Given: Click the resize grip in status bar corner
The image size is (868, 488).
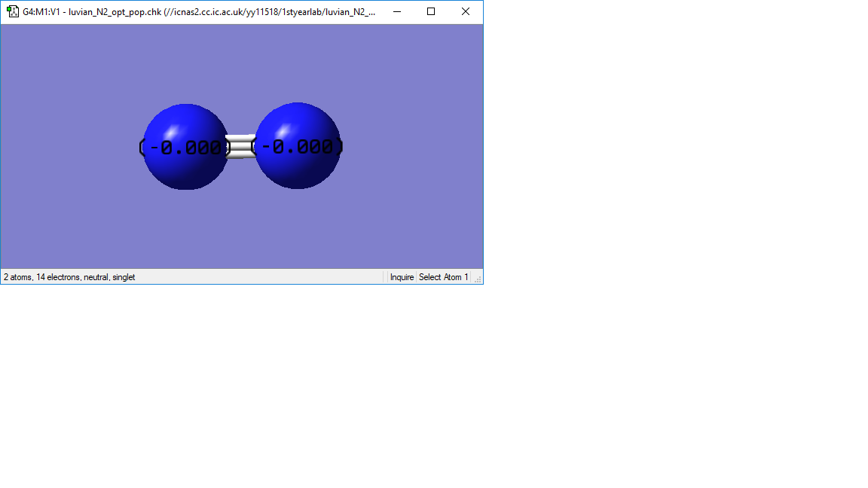Looking at the screenshot, I should coord(477,279).
